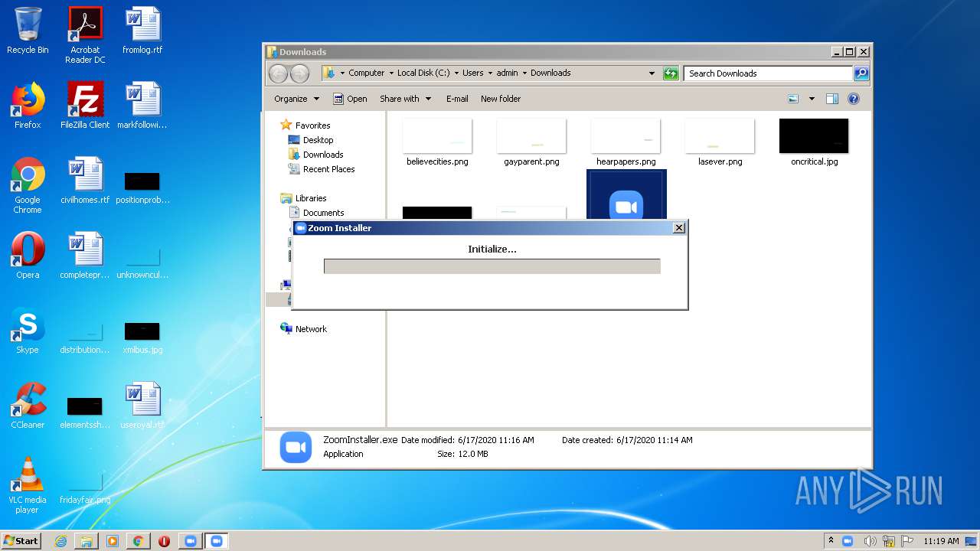The image size is (980, 551).
Task: Select believecities.png thumbnail
Action: click(437, 142)
